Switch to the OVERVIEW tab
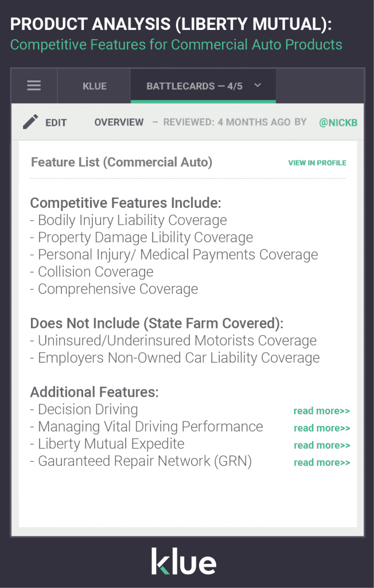This screenshot has height=588, width=374. point(119,122)
